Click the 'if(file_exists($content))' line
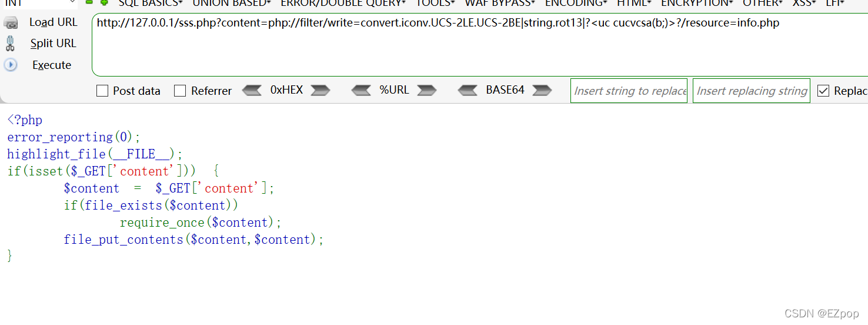 pos(151,205)
